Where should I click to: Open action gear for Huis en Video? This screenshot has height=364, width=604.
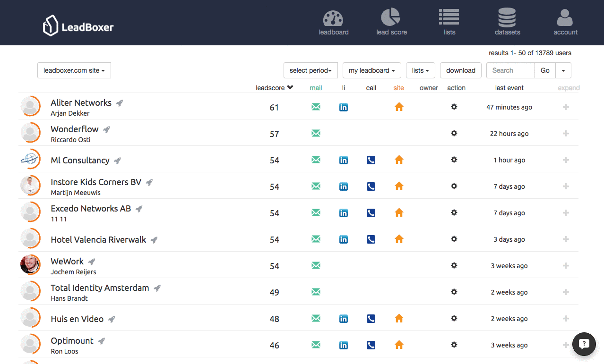point(454,318)
